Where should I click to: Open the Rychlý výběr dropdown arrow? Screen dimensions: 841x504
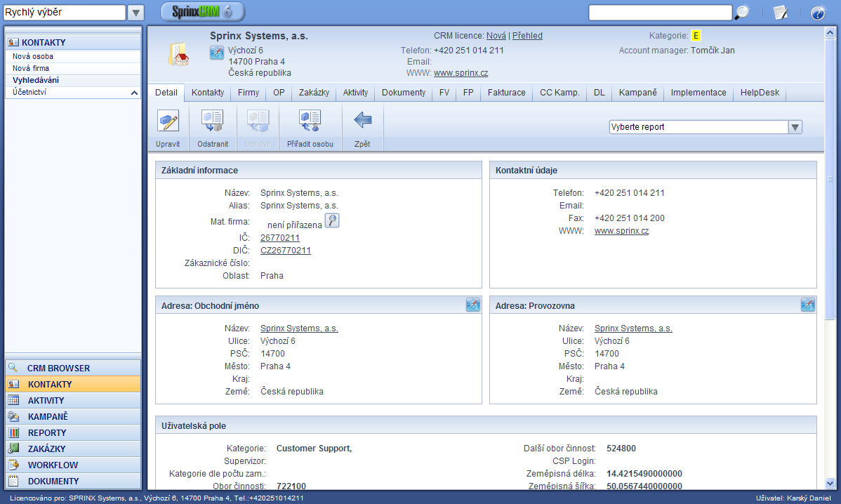coord(135,13)
